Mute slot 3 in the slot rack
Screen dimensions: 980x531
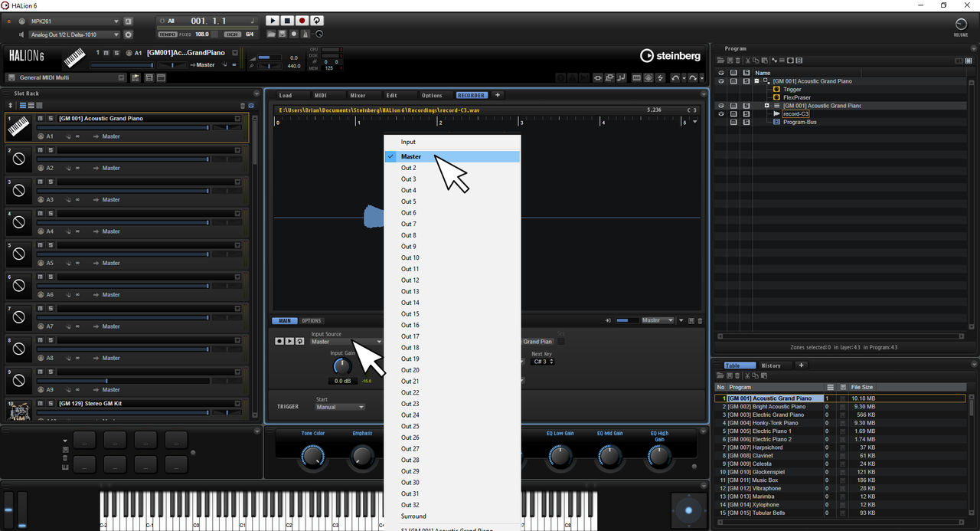[x=40, y=182]
